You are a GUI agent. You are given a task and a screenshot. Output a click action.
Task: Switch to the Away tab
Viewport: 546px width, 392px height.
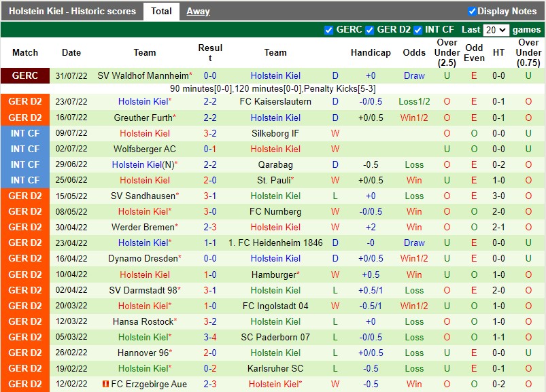click(198, 11)
